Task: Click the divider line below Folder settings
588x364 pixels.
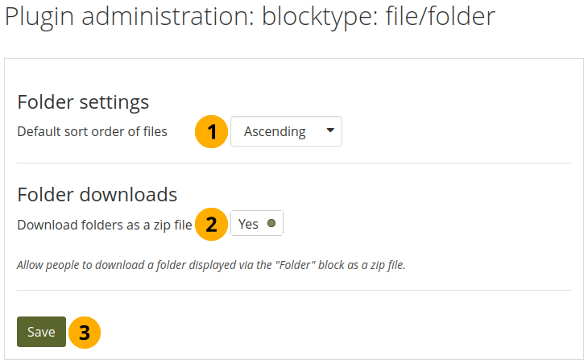Action: click(x=294, y=163)
